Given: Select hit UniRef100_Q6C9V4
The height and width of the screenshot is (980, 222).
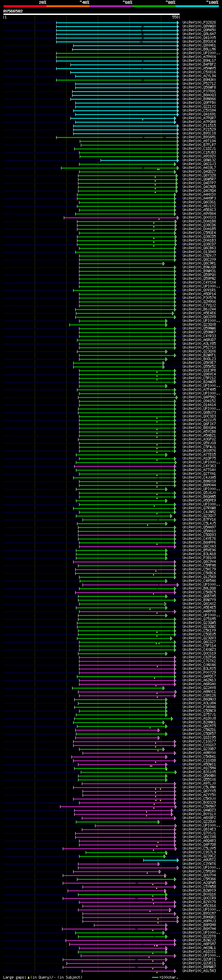Looking at the screenshot, I should pyautogui.click(x=199, y=561).
